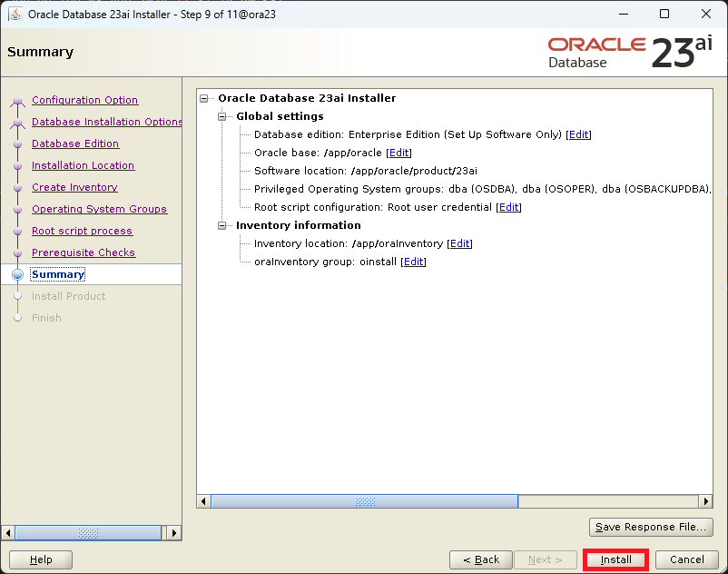Viewport: 728px width, 574px height.
Task: Click the Prerequisite Checks step bullet
Action: [17, 253]
